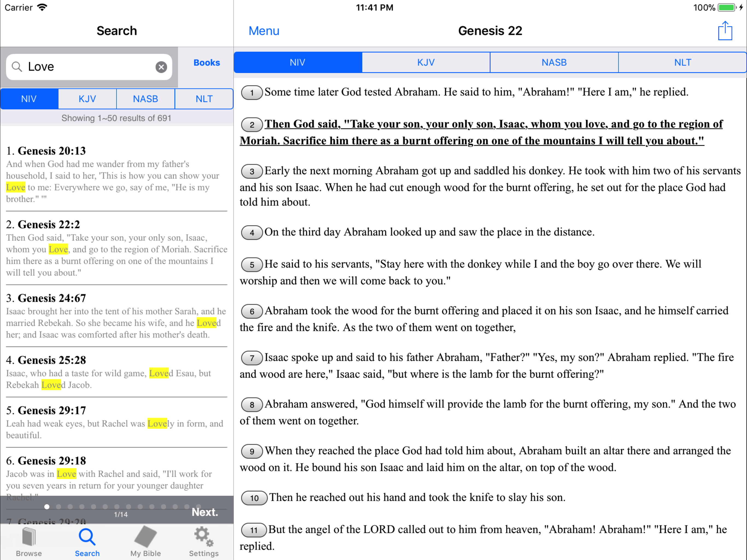747x560 pixels.
Task: Clear the search field with the X icon
Action: click(x=161, y=67)
